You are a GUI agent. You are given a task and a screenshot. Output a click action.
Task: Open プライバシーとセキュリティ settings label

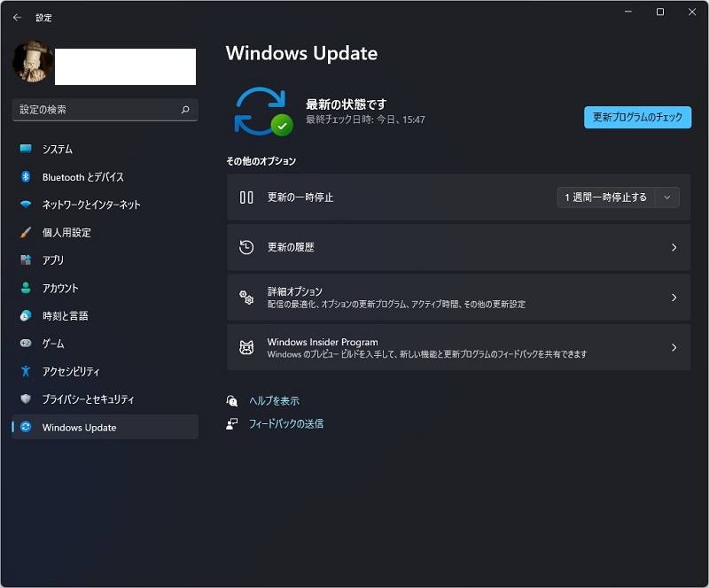(88, 399)
